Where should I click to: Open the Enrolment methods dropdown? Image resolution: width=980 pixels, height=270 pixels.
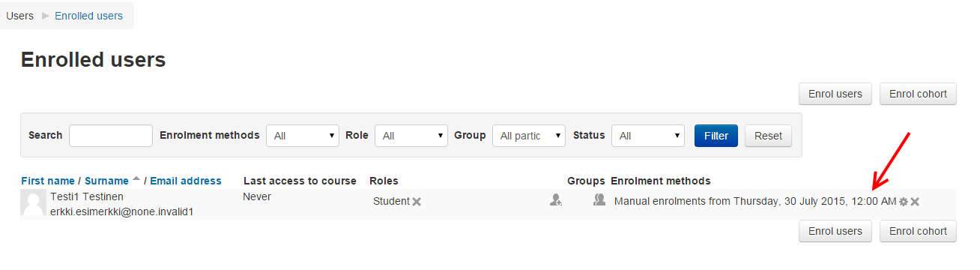[x=303, y=136]
